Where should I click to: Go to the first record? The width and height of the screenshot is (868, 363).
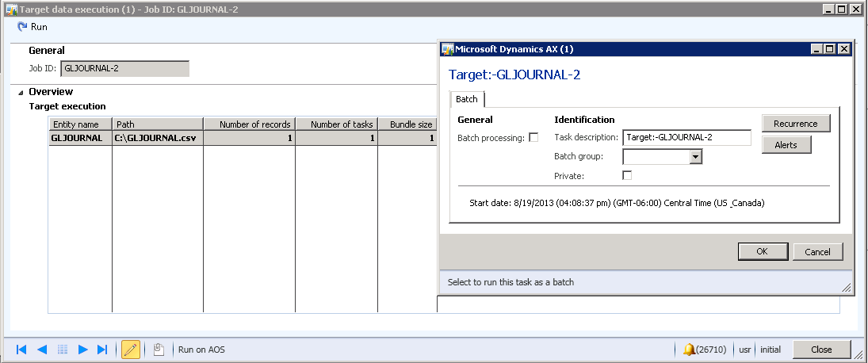[x=21, y=350]
